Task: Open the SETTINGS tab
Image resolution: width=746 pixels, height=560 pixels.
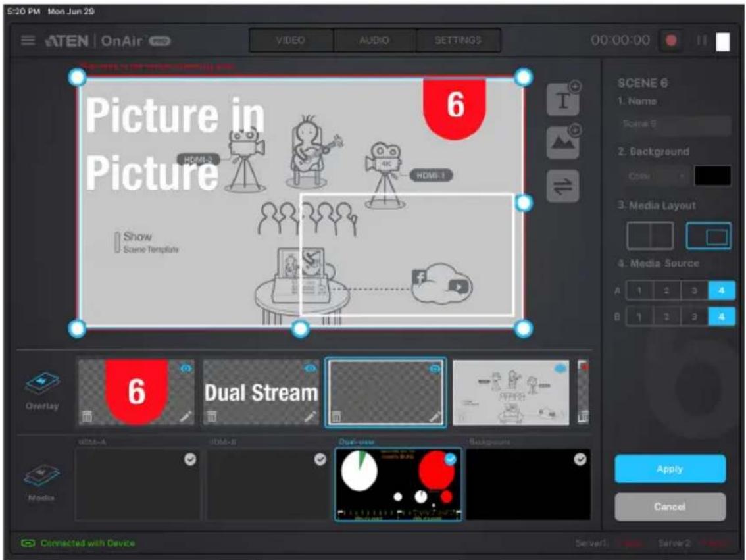Action: [458, 40]
